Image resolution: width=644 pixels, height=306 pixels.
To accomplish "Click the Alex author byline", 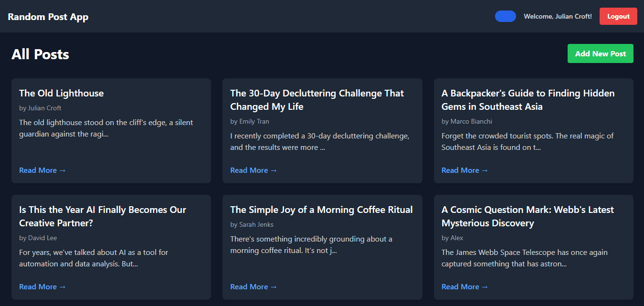I will point(452,238).
